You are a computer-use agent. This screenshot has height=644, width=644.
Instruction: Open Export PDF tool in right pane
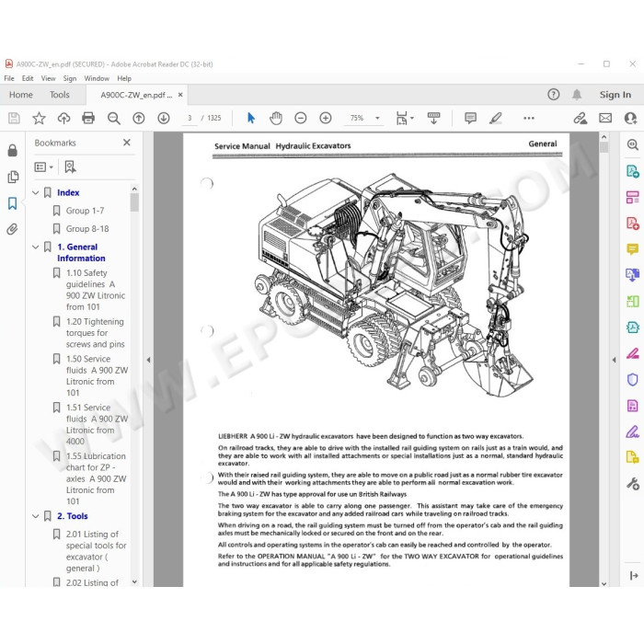click(x=633, y=171)
